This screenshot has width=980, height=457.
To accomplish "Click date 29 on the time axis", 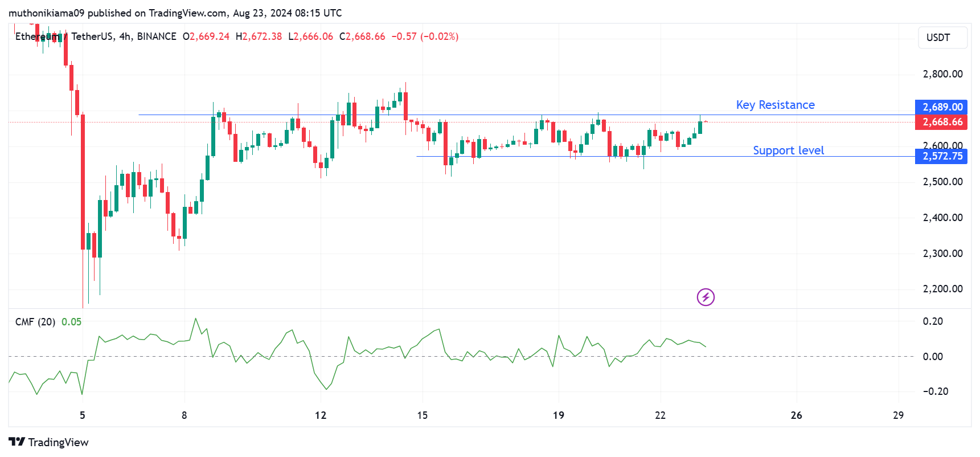I will (898, 415).
